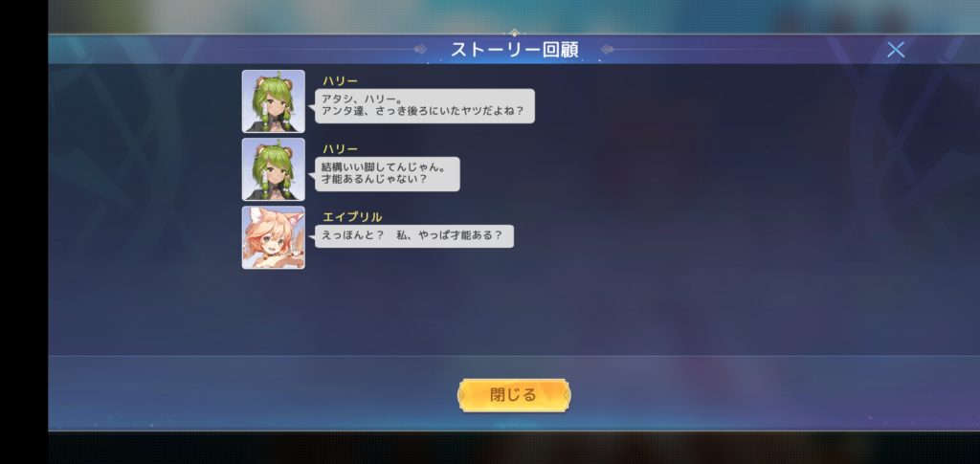Select the line 結構いい脚してんじゃん。
The height and width of the screenshot is (464, 980).
383,167
